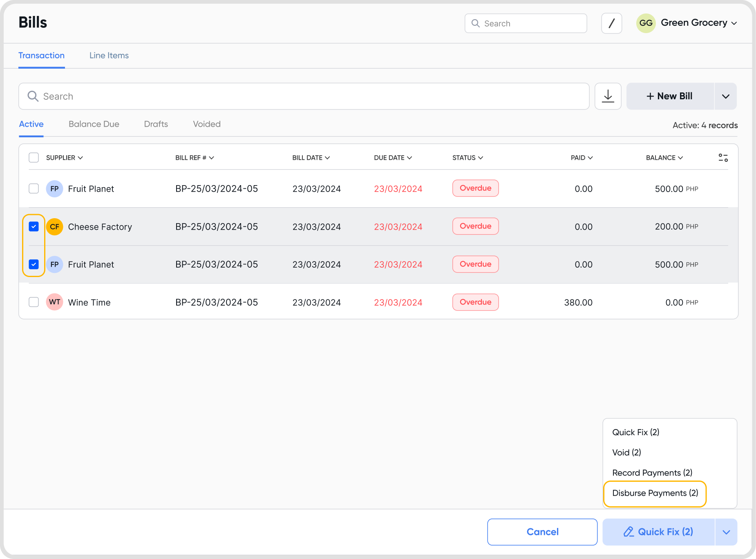Click the CF Cheese Factory supplier avatar
756x559 pixels.
click(54, 227)
